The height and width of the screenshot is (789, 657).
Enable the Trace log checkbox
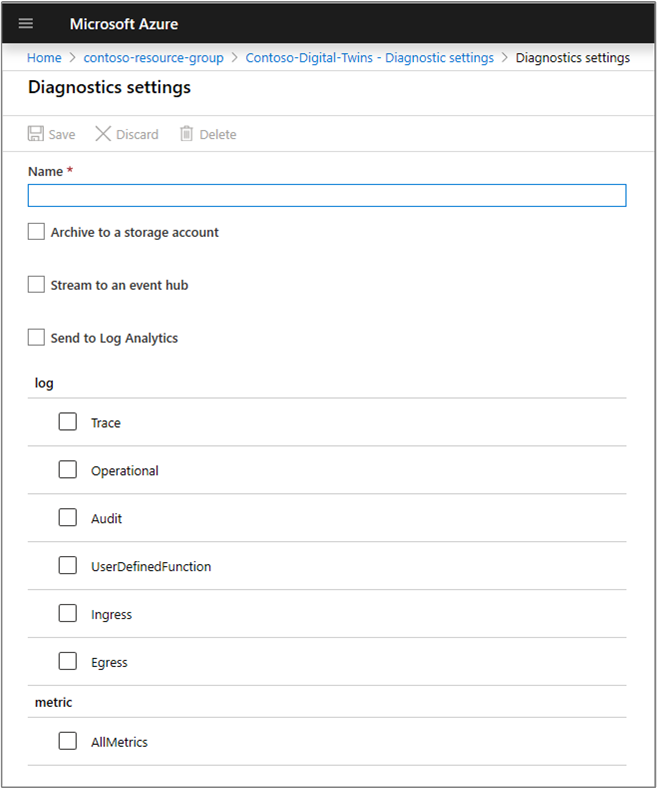point(67,422)
